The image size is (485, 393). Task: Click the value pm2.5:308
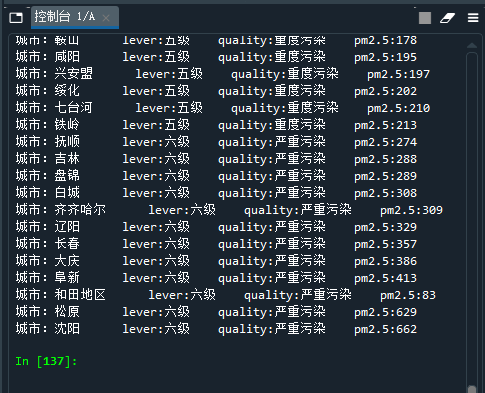tap(385, 193)
